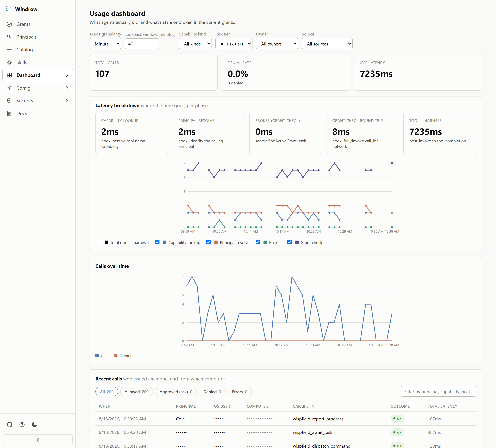Click the ok badge for 107ms row
This screenshot has width=496, height=448.
click(x=397, y=419)
